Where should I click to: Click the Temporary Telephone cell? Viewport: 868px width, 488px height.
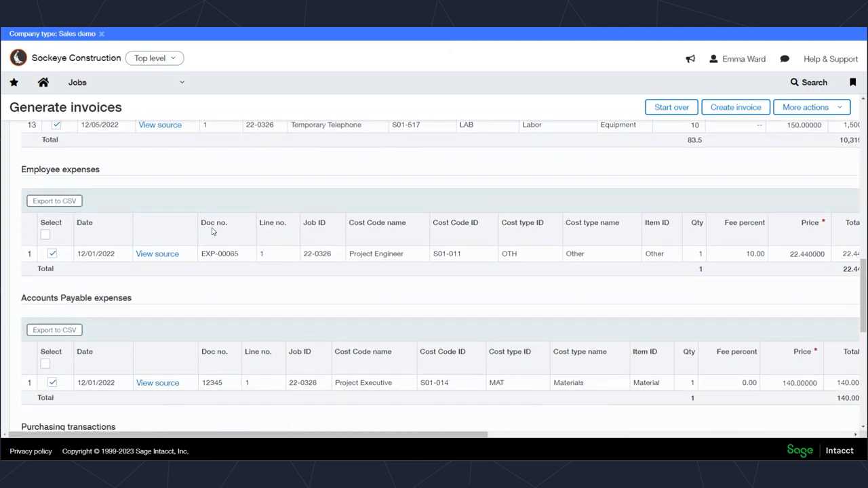(325, 125)
